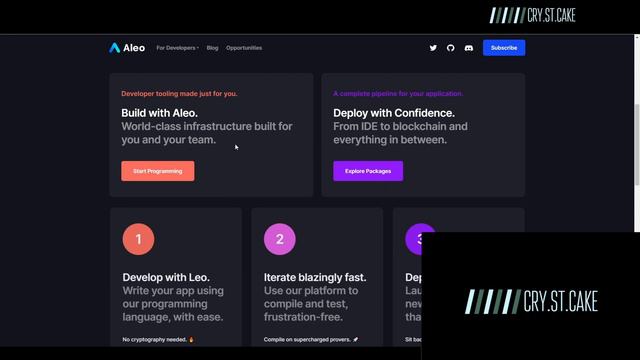Click the Subscribe button
640x360 pixels.
504,48
